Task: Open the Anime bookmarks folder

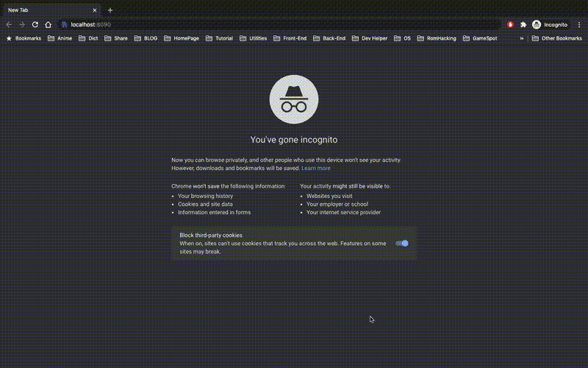Action: [60, 38]
